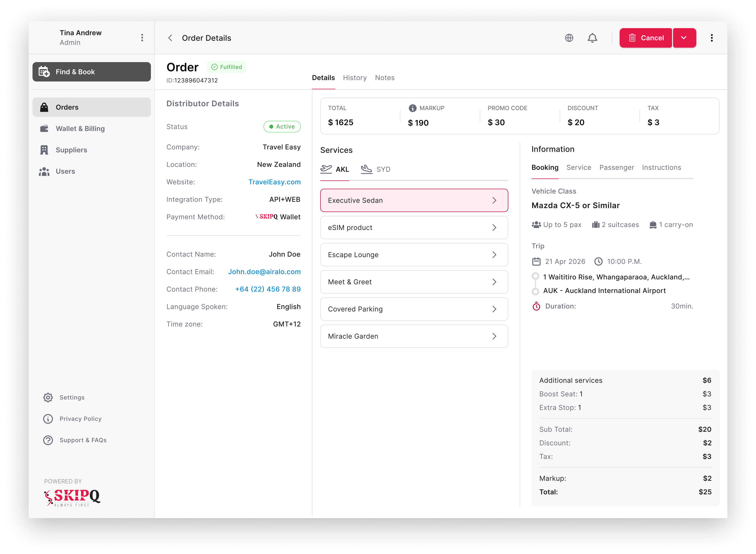Image resolution: width=756 pixels, height=554 pixels.
Task: Click the Find & Book calendar icon
Action: (x=44, y=72)
